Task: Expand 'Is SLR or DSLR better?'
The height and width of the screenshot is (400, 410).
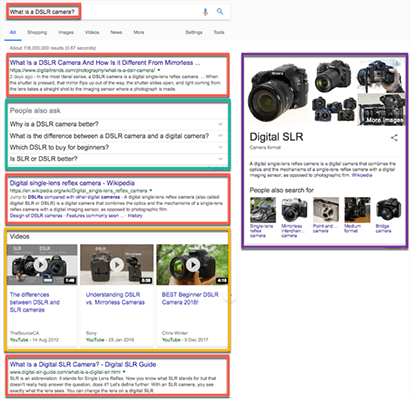Action: point(117,159)
